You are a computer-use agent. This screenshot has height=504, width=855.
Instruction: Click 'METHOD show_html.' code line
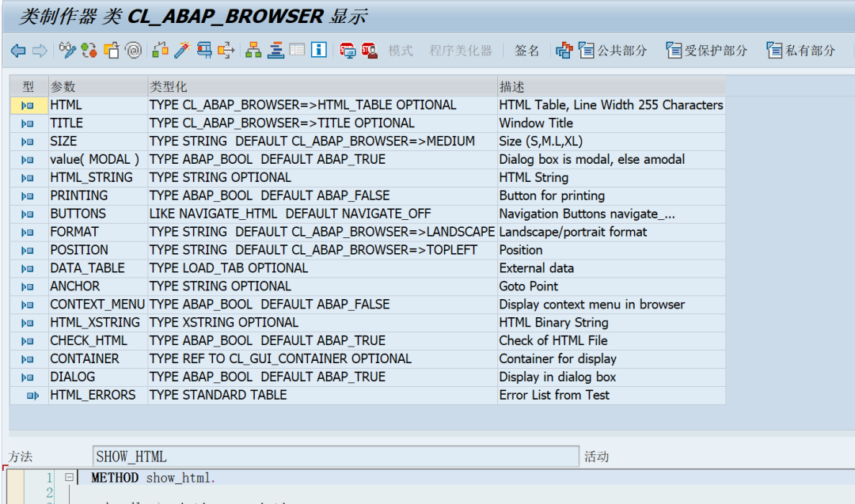(154, 478)
